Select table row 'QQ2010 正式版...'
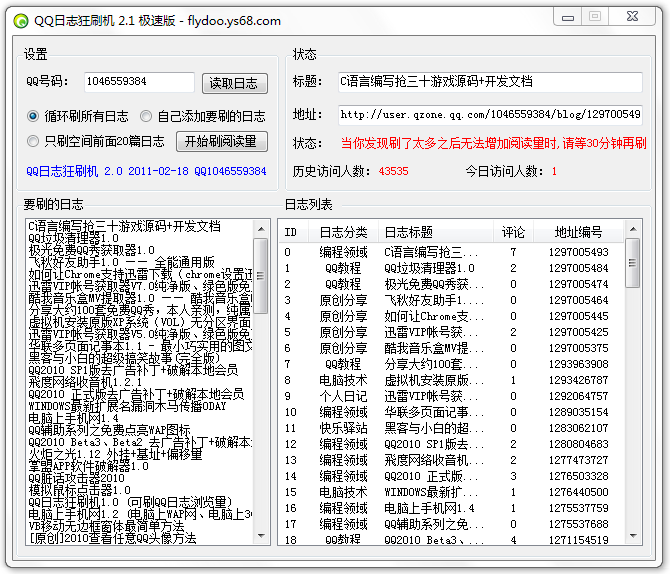The image size is (670, 574). (x=451, y=476)
